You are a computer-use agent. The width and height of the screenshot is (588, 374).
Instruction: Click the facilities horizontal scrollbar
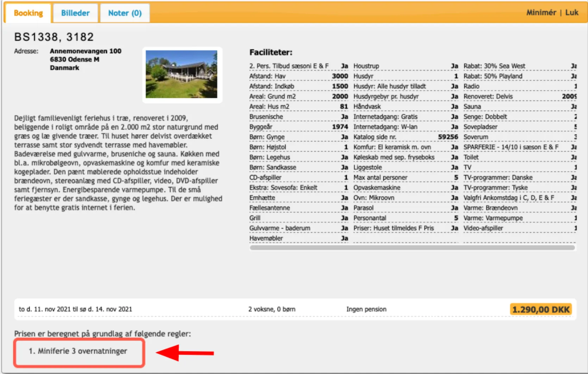point(412,248)
